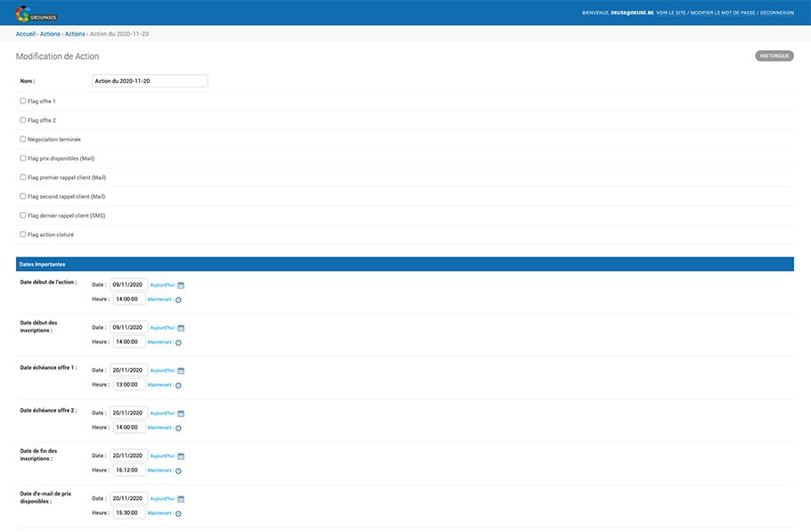This screenshot has height=532, width=811.
Task: Tick Flag dernier rappel client (SMS)
Action: click(23, 216)
